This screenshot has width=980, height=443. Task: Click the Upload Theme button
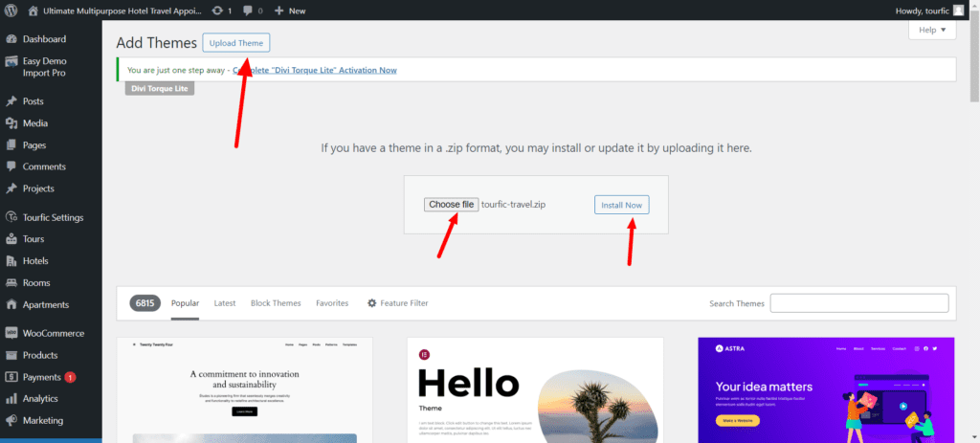click(x=236, y=42)
